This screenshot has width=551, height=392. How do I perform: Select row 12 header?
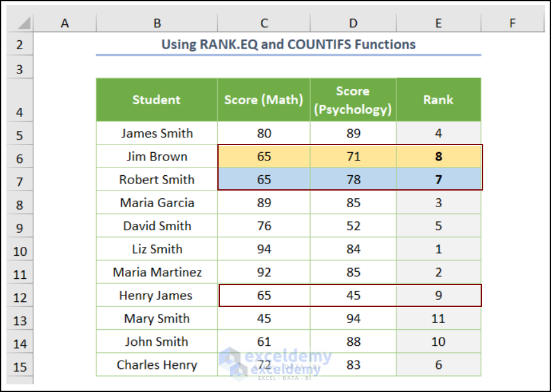(20, 295)
